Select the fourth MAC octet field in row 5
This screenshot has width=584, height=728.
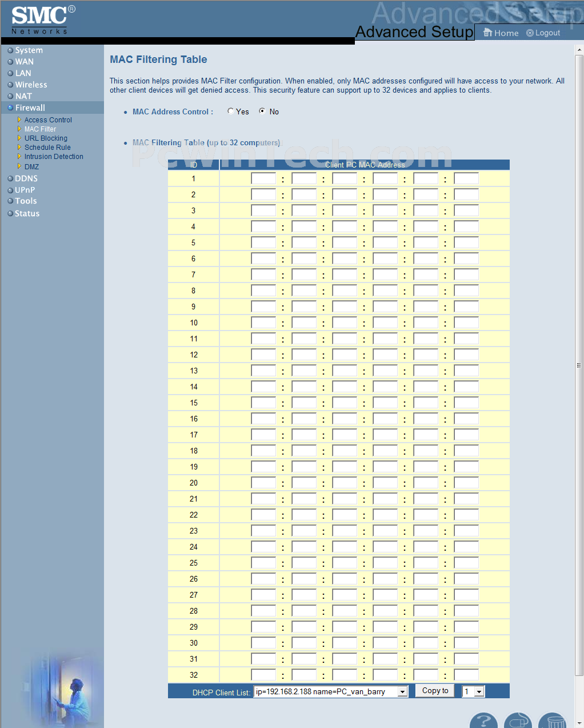(x=385, y=242)
